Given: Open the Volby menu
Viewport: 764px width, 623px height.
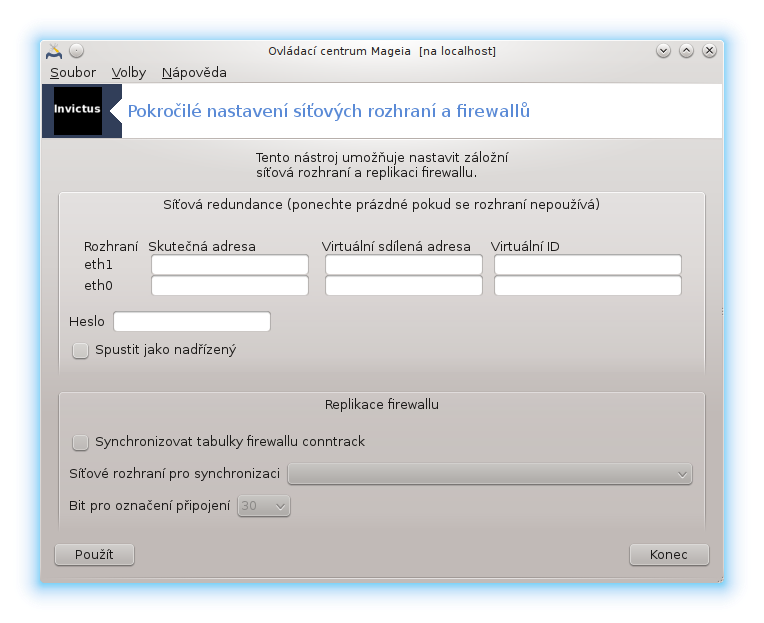Looking at the screenshot, I should [x=129, y=73].
